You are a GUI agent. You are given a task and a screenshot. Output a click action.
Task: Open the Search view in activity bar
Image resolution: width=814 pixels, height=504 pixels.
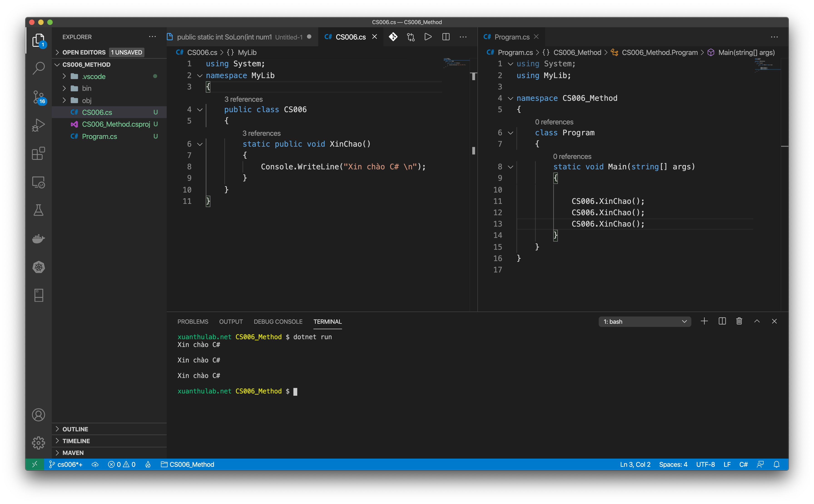coord(38,68)
